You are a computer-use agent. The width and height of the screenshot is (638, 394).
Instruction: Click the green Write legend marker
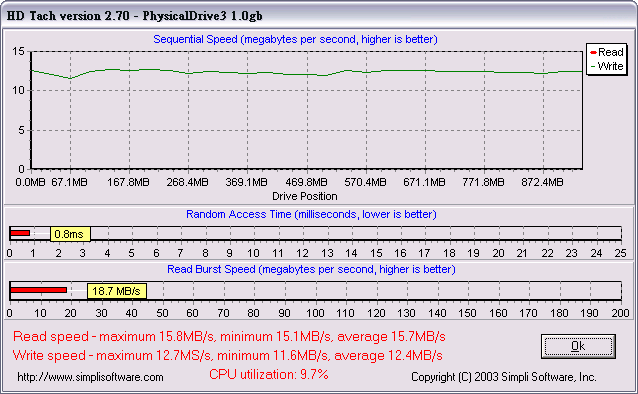(593, 66)
